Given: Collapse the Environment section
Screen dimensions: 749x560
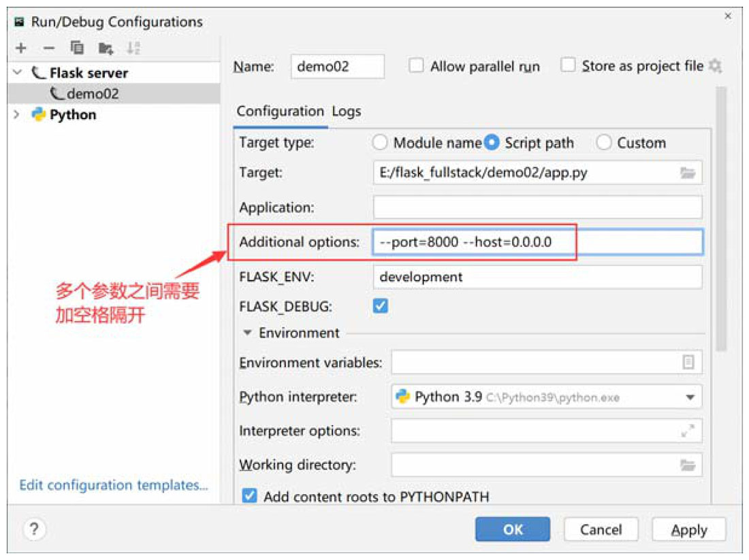Looking at the screenshot, I should (247, 333).
